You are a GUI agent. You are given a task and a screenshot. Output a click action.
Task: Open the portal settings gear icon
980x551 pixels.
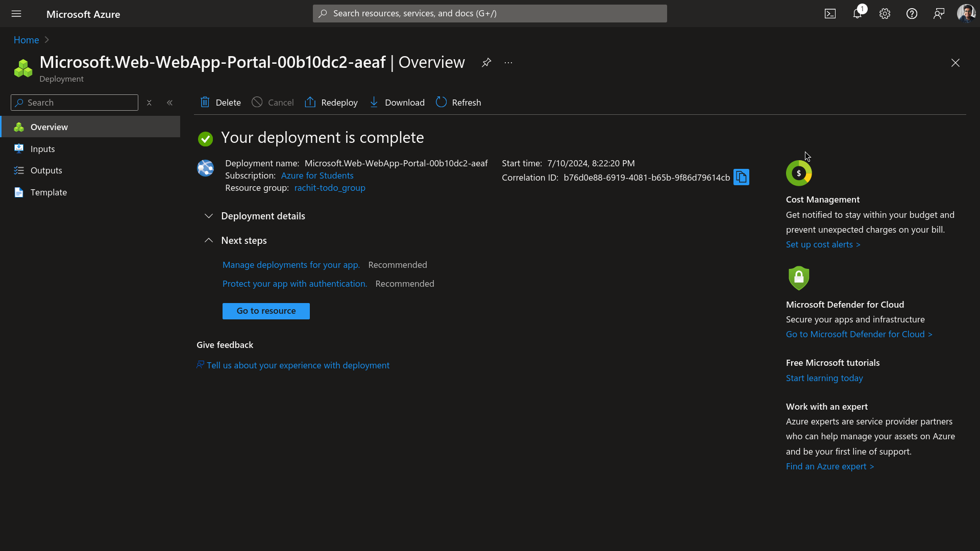885,14
